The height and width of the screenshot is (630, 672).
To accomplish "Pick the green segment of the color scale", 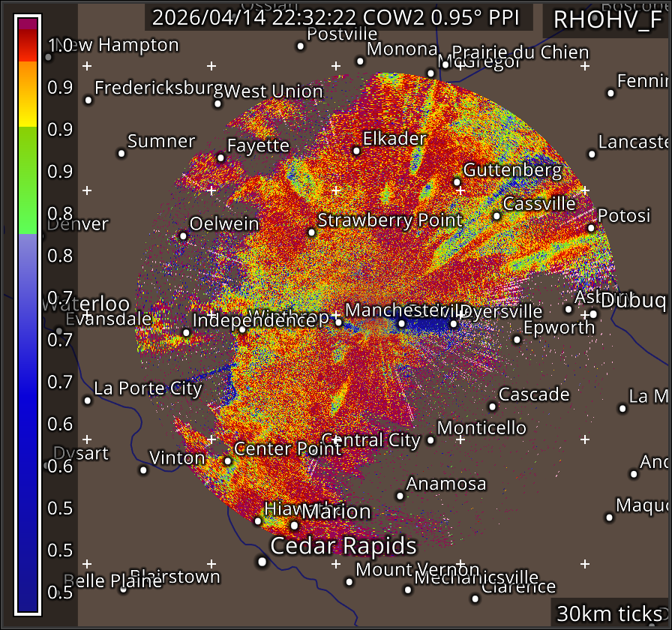I will pyautogui.click(x=28, y=180).
